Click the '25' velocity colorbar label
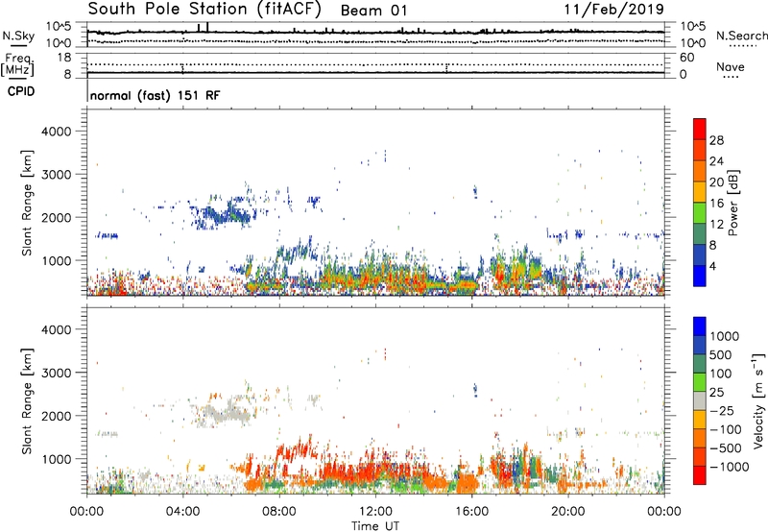Screen dimensions: 768x532 [716, 392]
